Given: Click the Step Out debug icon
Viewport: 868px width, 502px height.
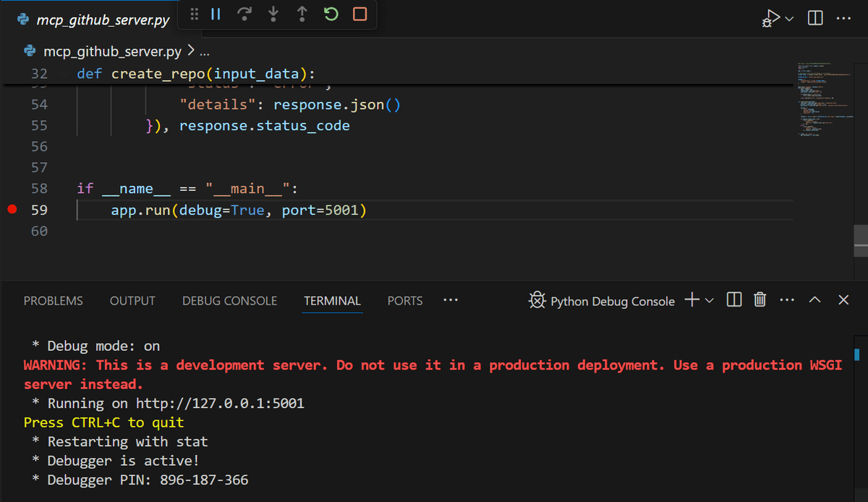Looking at the screenshot, I should point(302,14).
